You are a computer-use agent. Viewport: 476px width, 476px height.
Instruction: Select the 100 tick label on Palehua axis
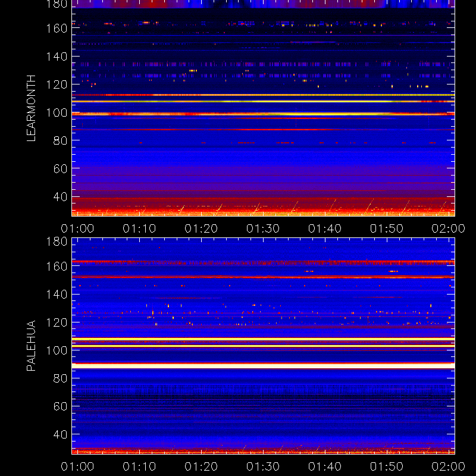(57, 350)
